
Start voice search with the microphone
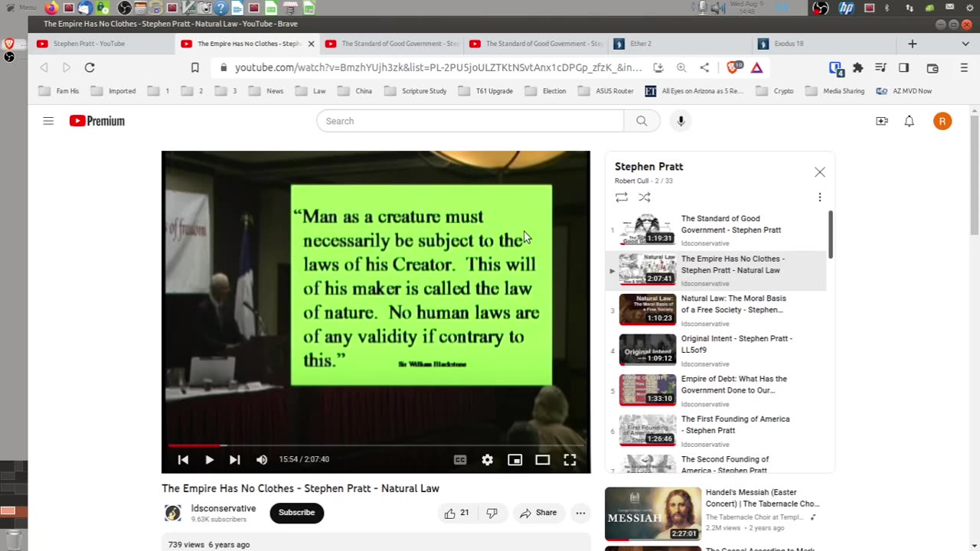[x=680, y=121]
